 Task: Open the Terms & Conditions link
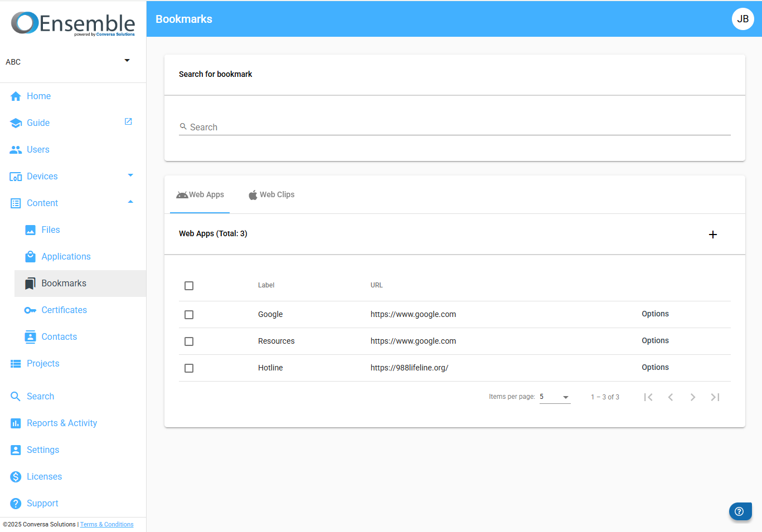[106, 525]
